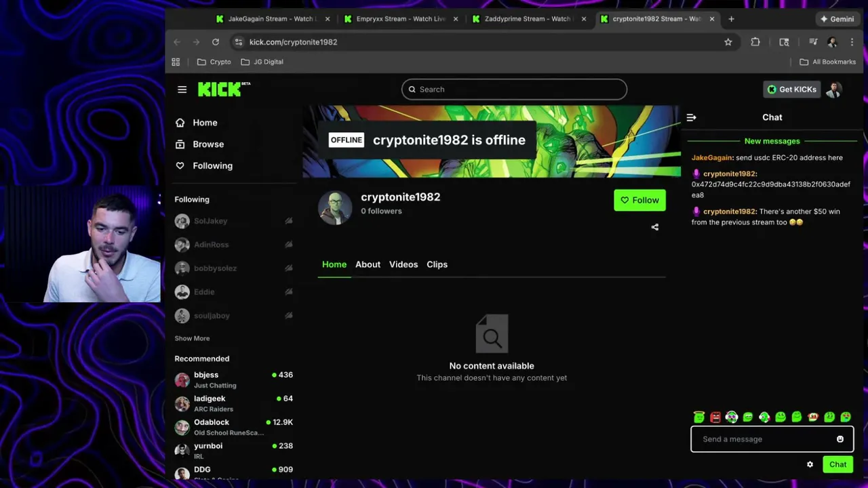This screenshot has width=868, height=488.
Task: Click JakeGagain username in chat
Action: click(712, 158)
